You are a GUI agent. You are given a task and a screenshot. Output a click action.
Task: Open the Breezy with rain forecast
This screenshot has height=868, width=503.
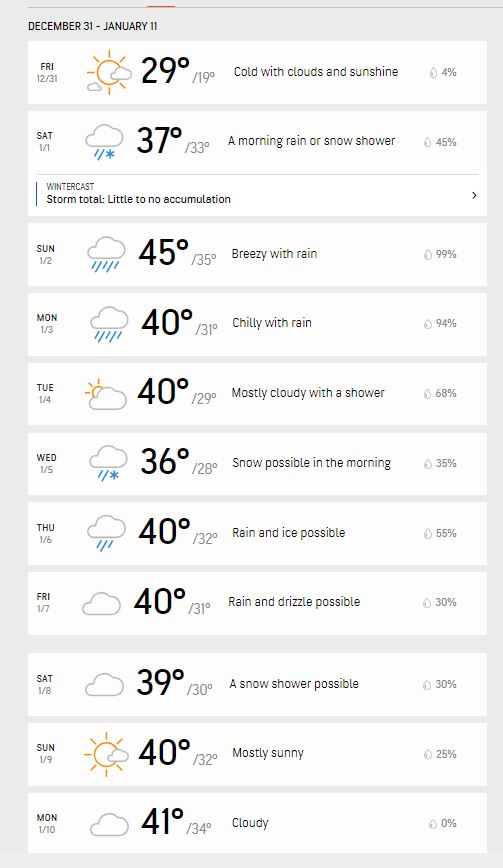pos(257,255)
